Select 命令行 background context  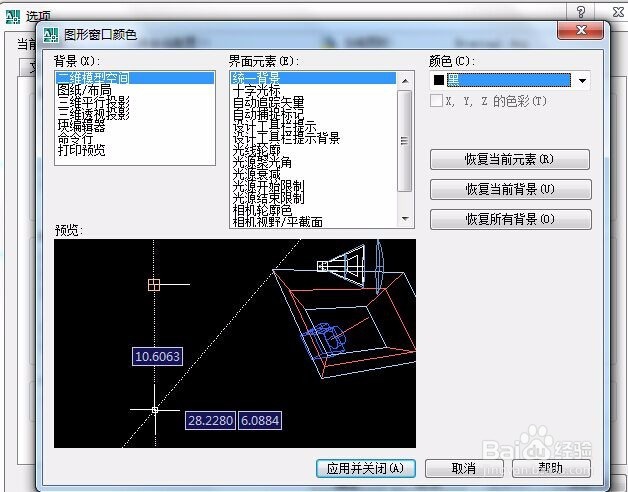[75, 138]
